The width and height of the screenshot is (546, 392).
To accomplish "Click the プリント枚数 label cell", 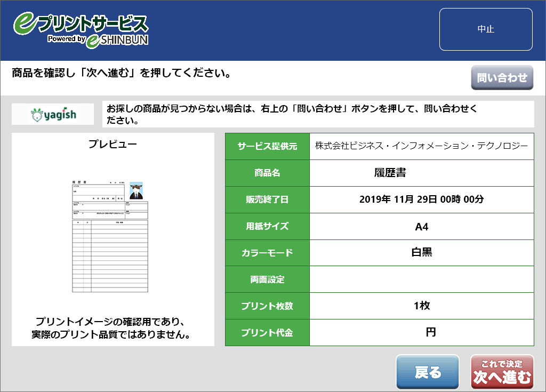I will 268,306.
